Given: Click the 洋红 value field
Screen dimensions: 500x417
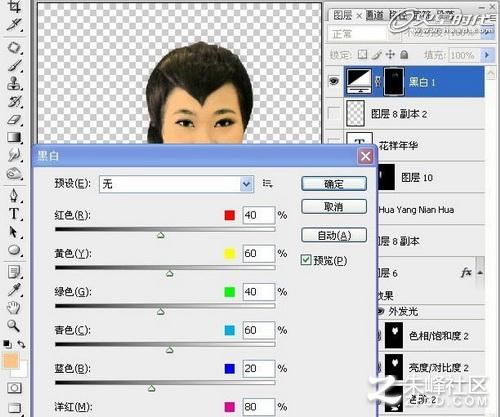Looking at the screenshot, I should coord(259,407).
